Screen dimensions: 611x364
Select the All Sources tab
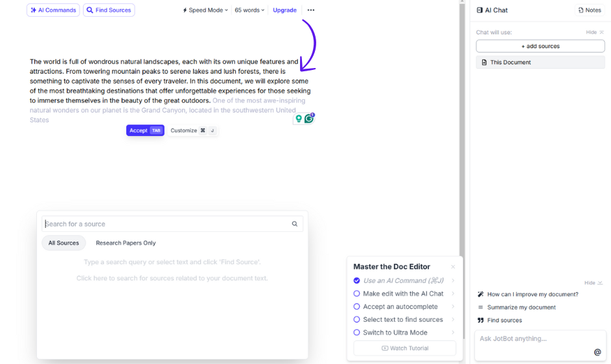[x=63, y=243]
